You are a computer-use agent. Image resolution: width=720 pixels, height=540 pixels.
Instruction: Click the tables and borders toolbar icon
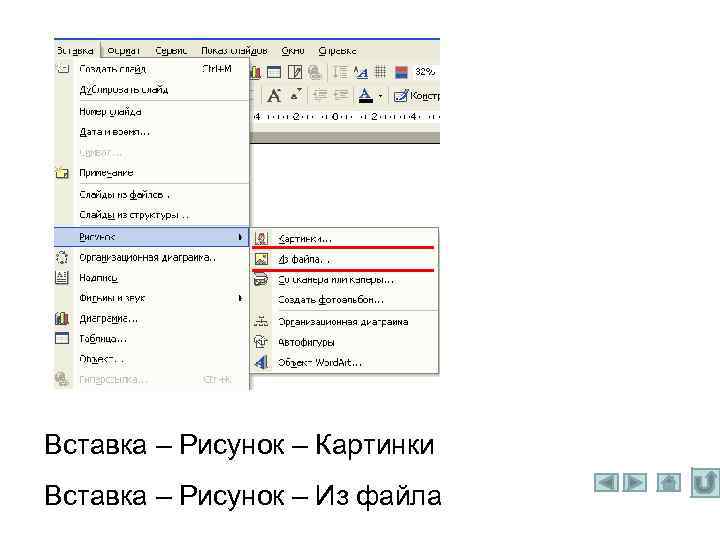(x=295, y=72)
